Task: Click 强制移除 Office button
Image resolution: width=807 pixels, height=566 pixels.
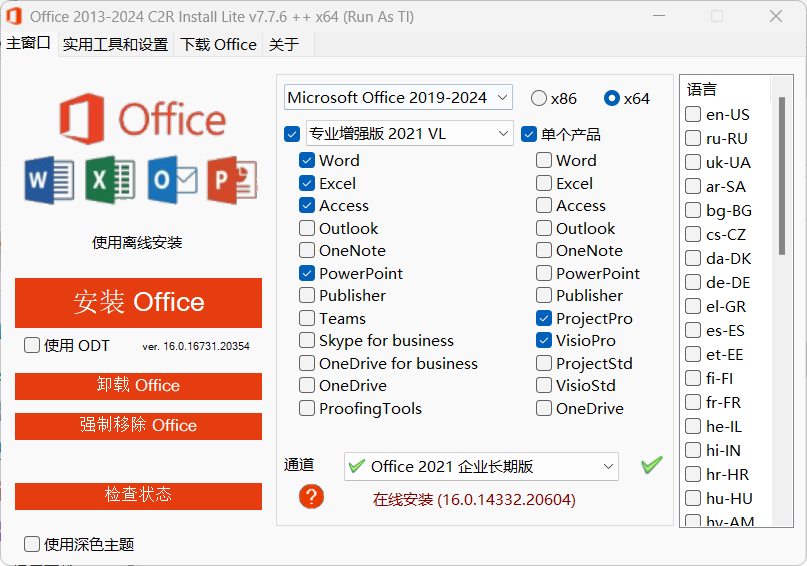Action: (138, 426)
